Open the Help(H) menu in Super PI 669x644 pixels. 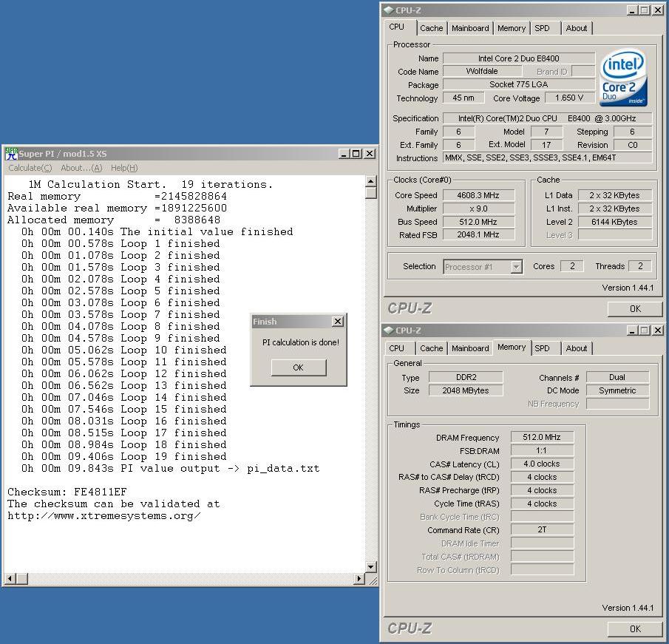pyautogui.click(x=123, y=168)
